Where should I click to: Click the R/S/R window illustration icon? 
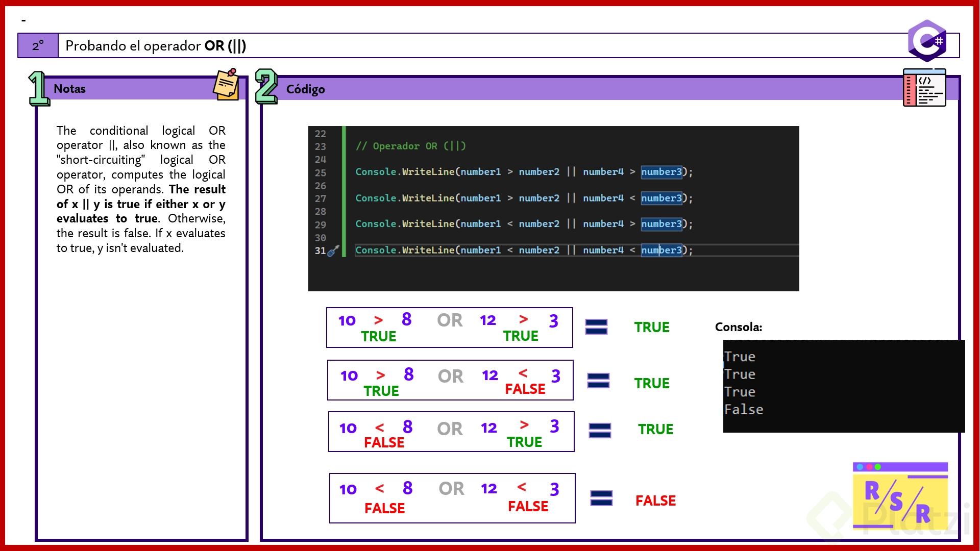tap(900, 495)
